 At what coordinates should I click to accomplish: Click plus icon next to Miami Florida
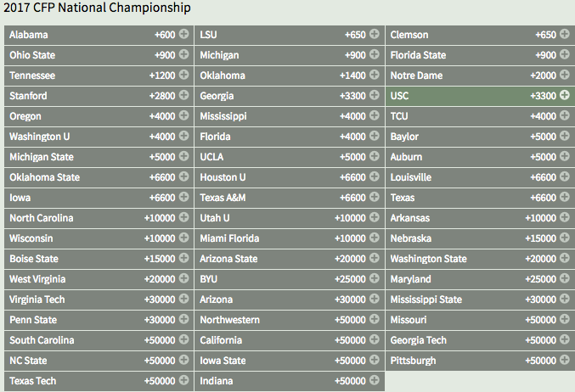[374, 238]
